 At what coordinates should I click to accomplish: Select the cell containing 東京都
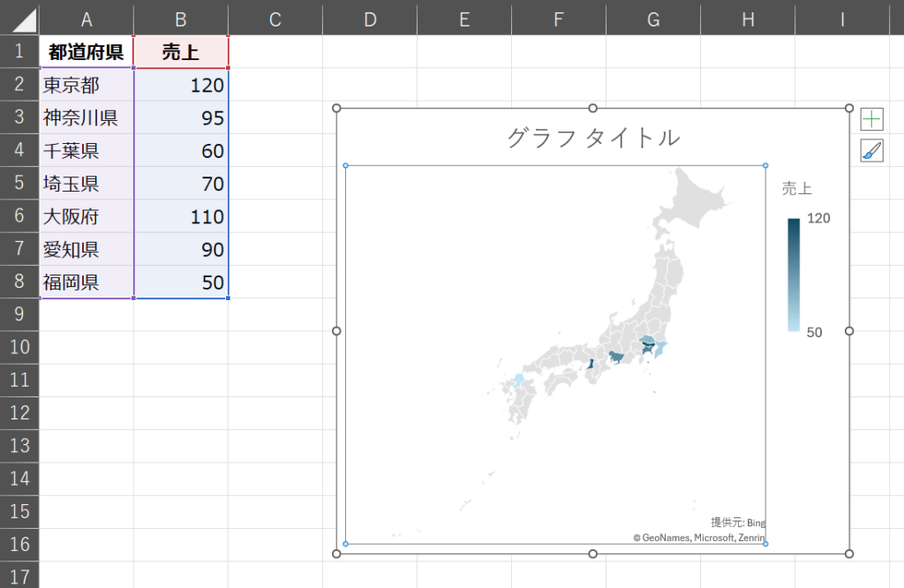point(87,85)
